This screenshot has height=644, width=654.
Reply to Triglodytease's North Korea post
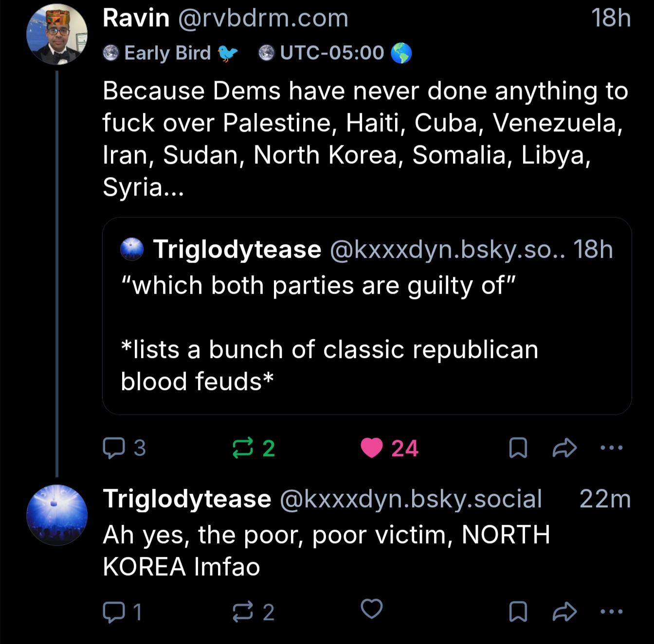point(114,612)
